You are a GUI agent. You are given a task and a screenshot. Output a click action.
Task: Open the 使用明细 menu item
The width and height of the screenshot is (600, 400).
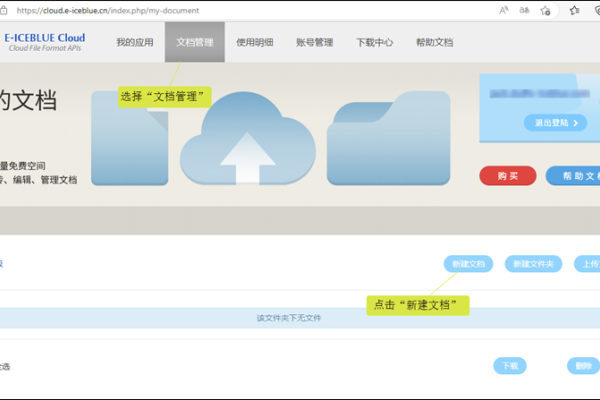254,42
